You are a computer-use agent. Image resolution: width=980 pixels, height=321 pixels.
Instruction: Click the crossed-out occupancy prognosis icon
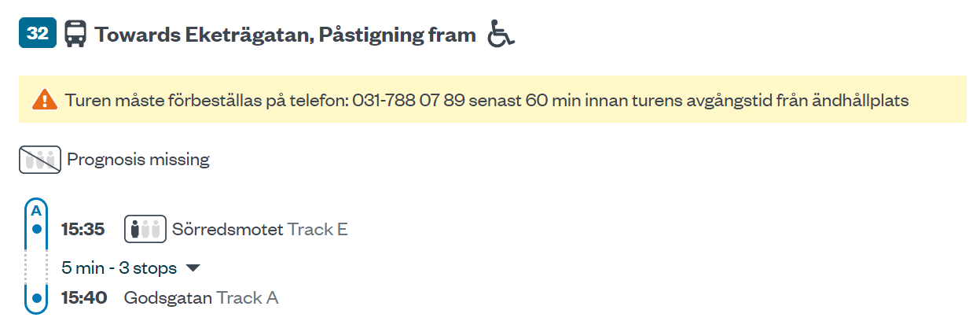(39, 160)
